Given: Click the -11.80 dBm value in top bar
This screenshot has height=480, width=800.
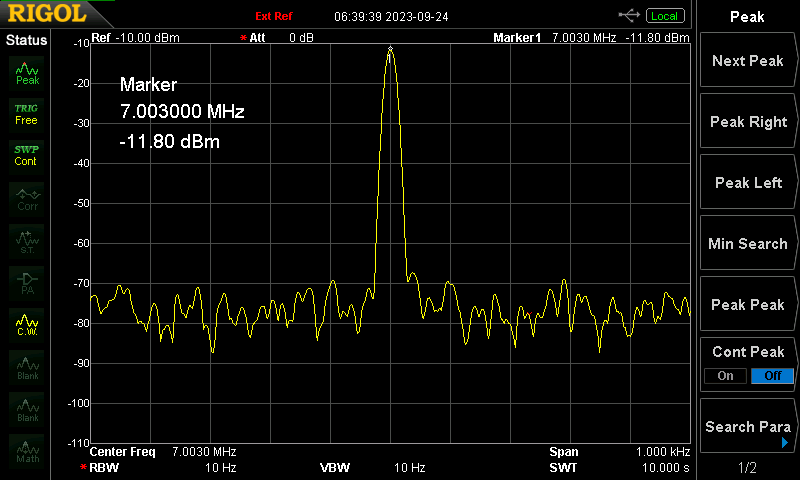Looking at the screenshot, I should coord(658,38).
